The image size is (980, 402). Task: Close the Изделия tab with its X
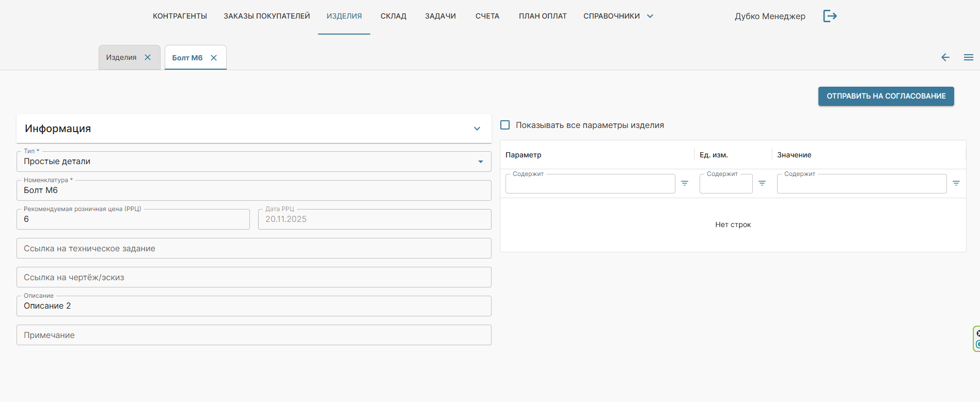[148, 57]
